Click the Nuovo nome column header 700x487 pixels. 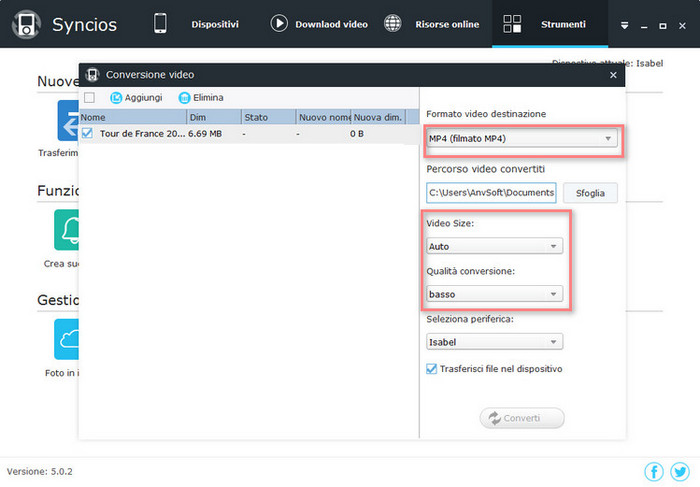[x=323, y=117]
